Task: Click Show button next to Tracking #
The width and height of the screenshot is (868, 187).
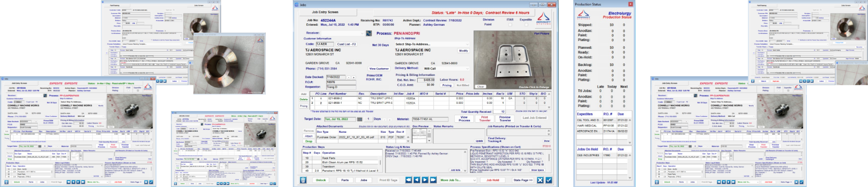Action: (547, 141)
